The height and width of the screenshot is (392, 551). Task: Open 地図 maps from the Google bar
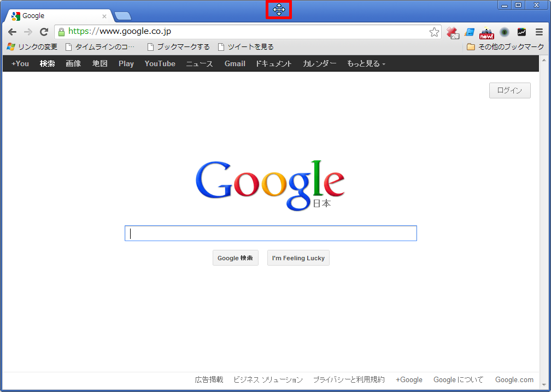pyautogui.click(x=100, y=63)
